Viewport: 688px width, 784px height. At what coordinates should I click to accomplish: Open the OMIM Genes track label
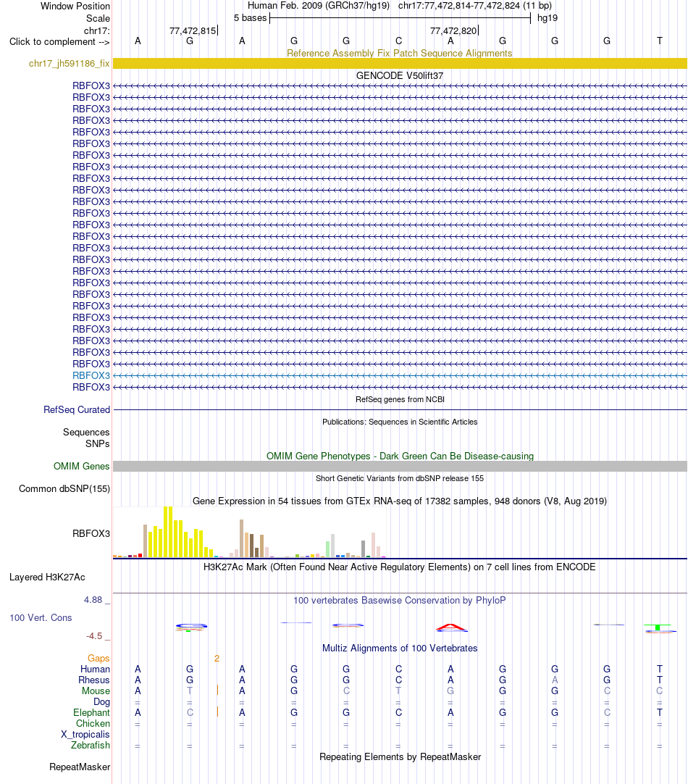81,466
